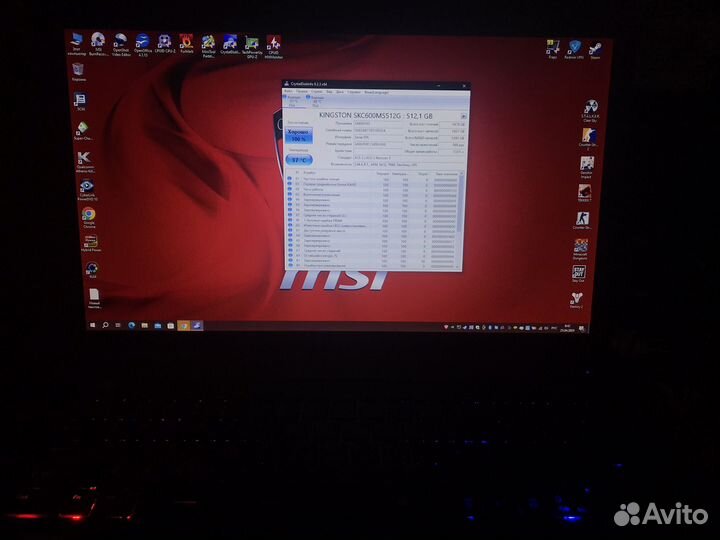This screenshot has width=720, height=540.
Task: Open the Edit menu in CrystalDiskInfo
Action: pyautogui.click(x=302, y=91)
